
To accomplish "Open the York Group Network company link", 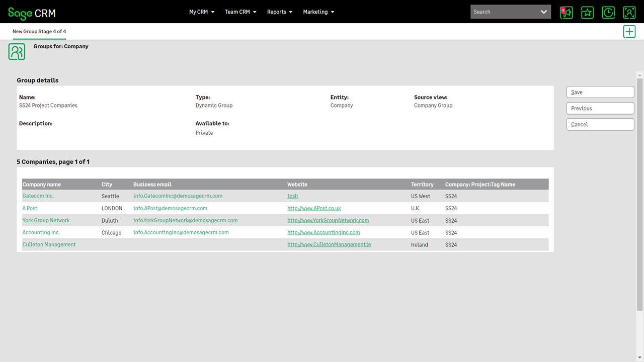I will click(x=46, y=220).
